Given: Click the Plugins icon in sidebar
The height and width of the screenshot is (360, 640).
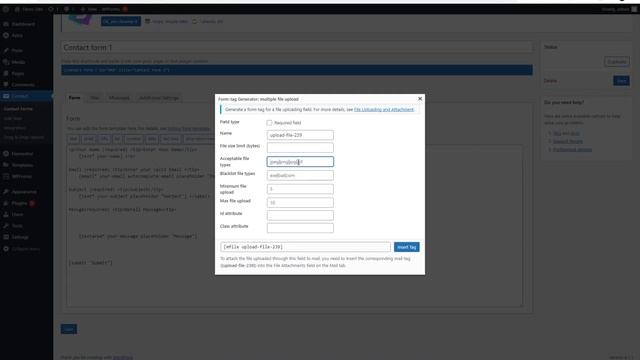Looking at the screenshot, I should [6, 203].
